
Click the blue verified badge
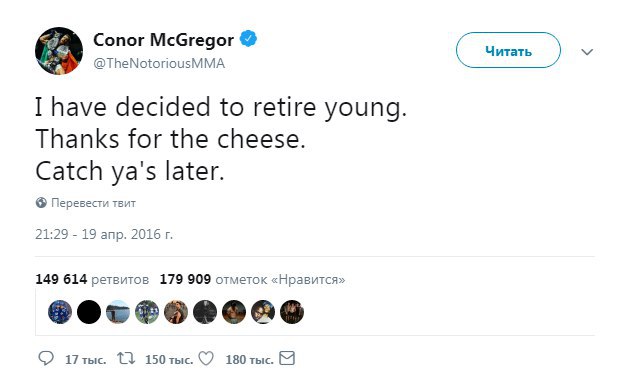click(x=248, y=39)
